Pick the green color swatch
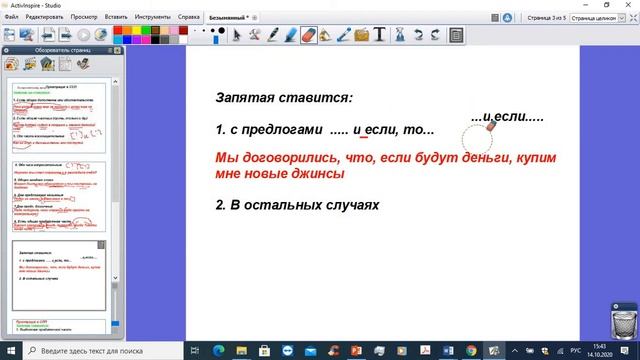The image size is (640, 360). (146, 31)
